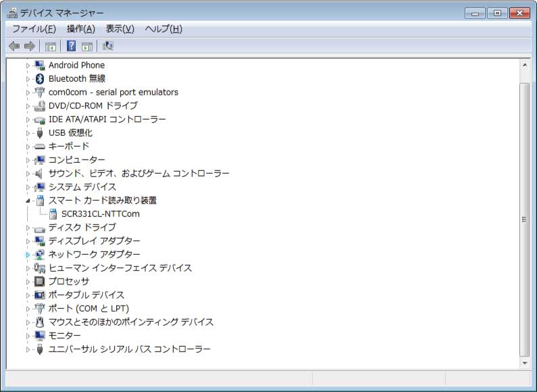This screenshot has height=392, width=537.
Task: Click the Forward arrow toolbar icon
Action: click(x=30, y=46)
